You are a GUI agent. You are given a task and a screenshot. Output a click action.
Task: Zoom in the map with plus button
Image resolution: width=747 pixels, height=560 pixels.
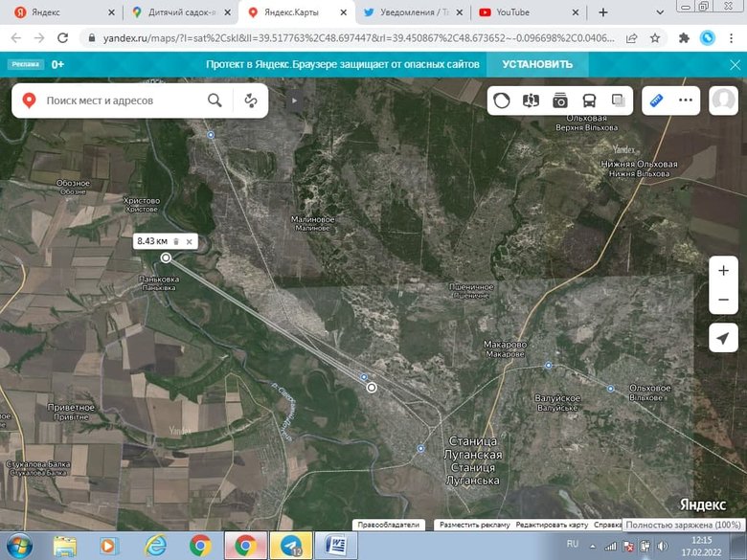click(x=723, y=270)
